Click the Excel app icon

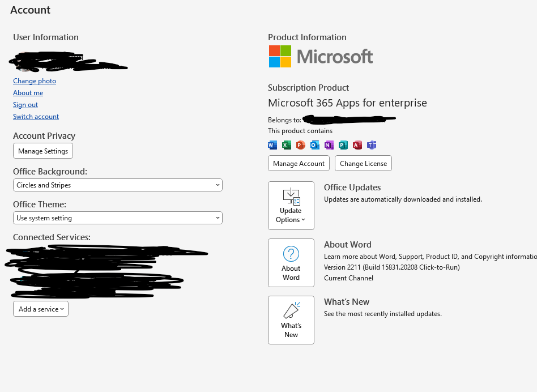[x=286, y=145]
